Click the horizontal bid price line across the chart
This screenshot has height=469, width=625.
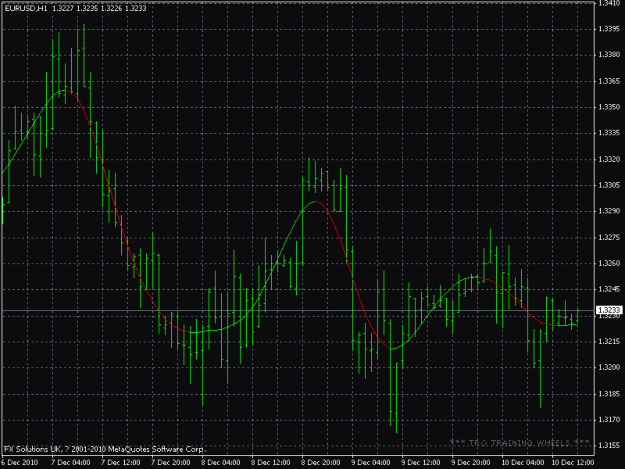click(298, 310)
